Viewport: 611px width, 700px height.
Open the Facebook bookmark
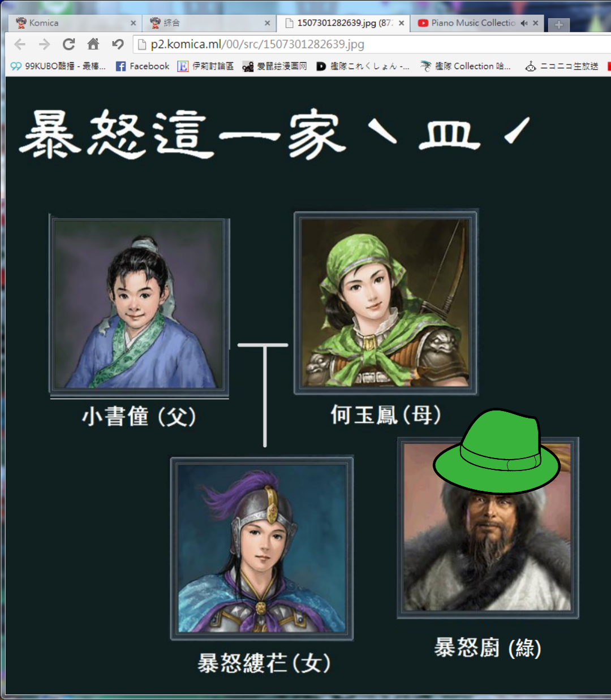tap(143, 66)
